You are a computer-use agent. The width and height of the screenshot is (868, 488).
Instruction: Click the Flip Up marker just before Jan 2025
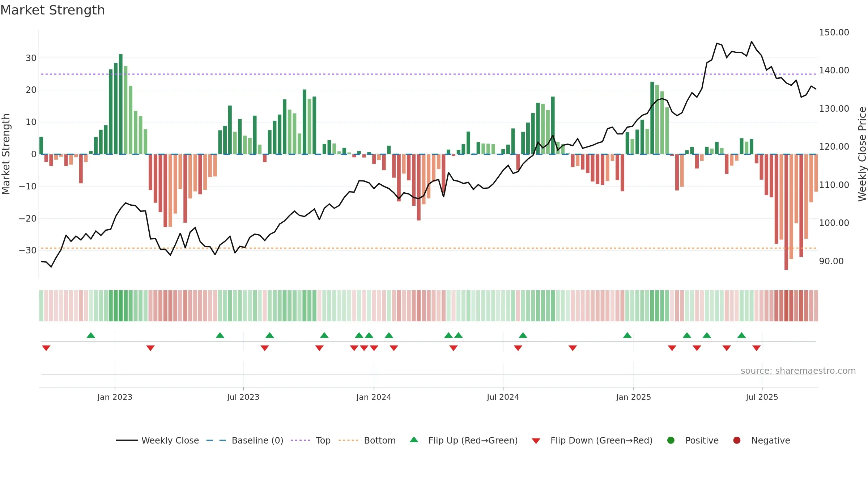click(x=627, y=335)
